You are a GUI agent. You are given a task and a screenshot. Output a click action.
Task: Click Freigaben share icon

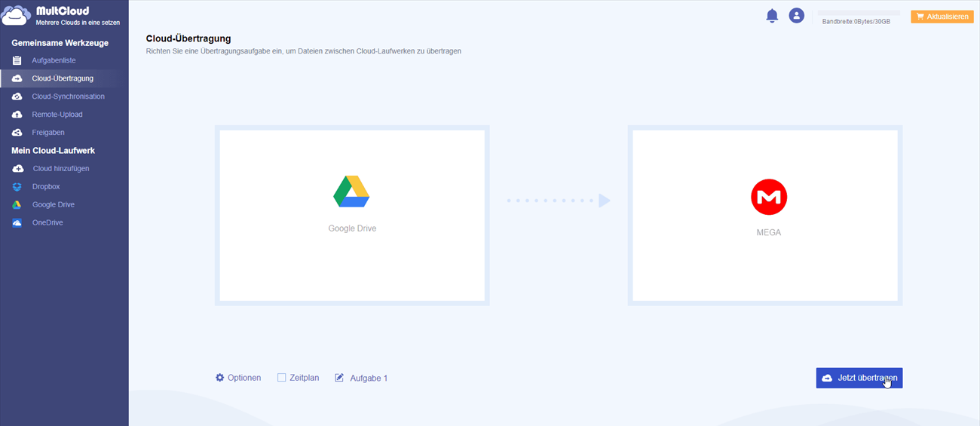[17, 133]
